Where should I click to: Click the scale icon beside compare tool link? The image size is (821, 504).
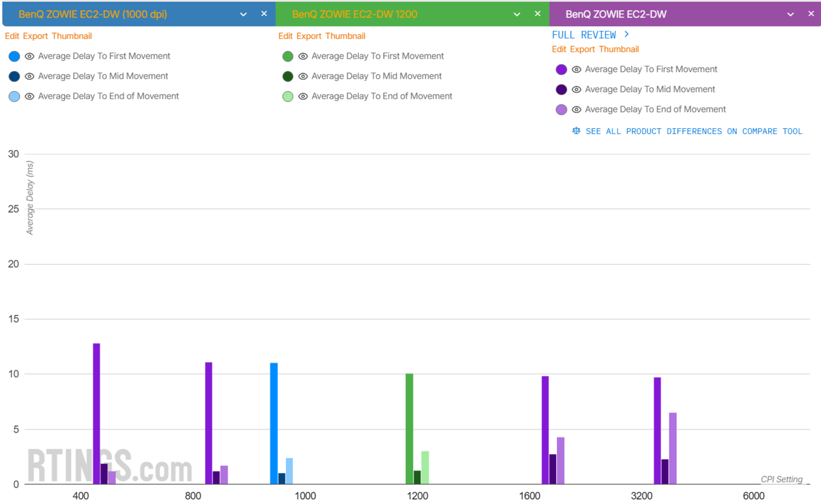click(x=576, y=131)
